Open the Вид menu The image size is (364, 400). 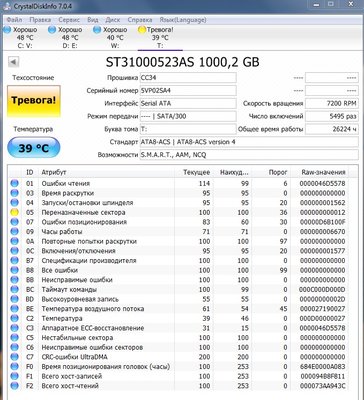pyautogui.click(x=93, y=20)
